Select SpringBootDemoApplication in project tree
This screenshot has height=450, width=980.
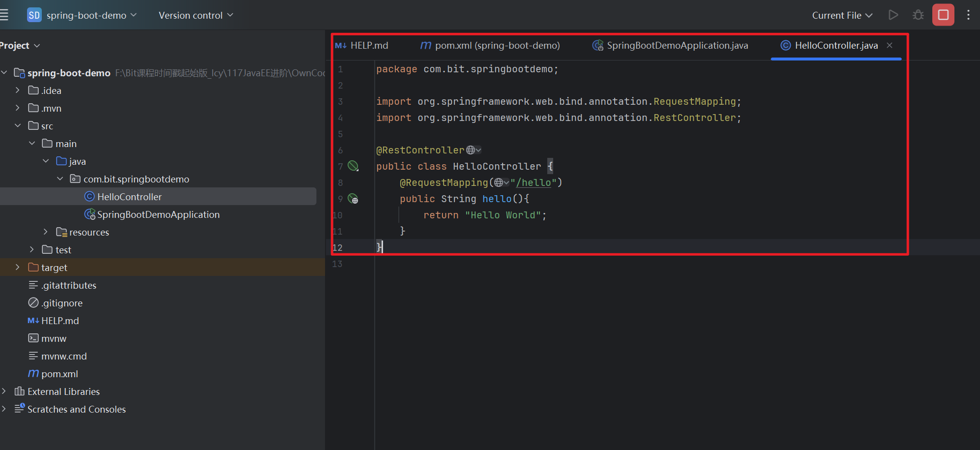[158, 214]
